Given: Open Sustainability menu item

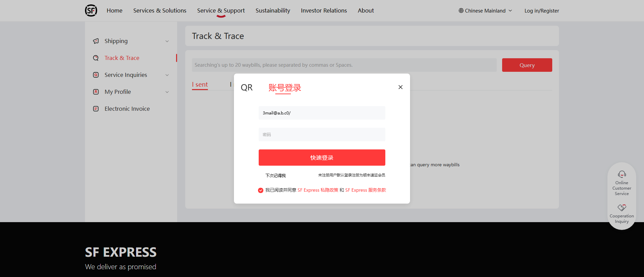Looking at the screenshot, I should (273, 10).
